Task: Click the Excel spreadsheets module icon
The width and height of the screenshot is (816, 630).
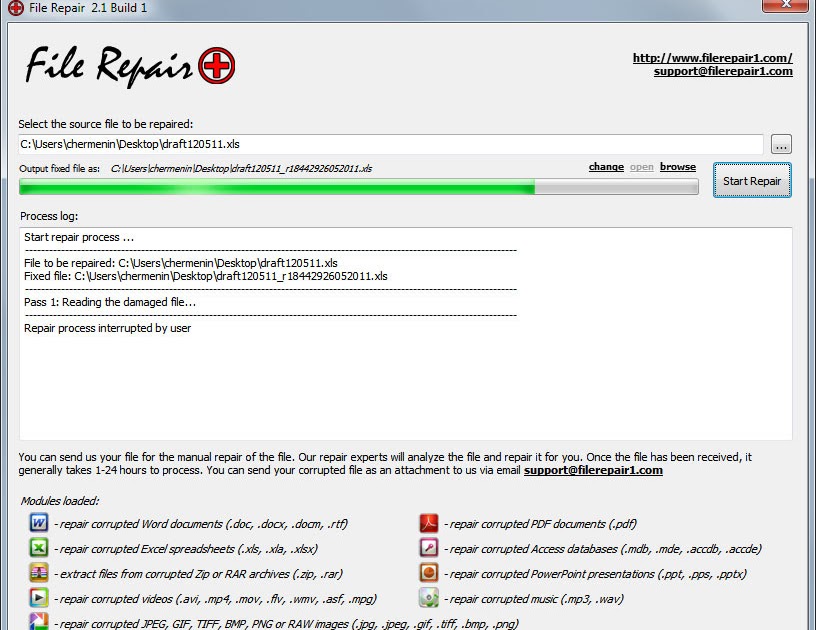Action: tap(39, 547)
